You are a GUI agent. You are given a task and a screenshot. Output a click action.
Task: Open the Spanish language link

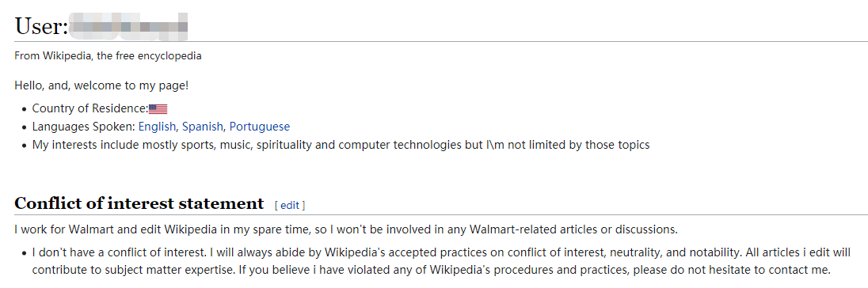[202, 127]
